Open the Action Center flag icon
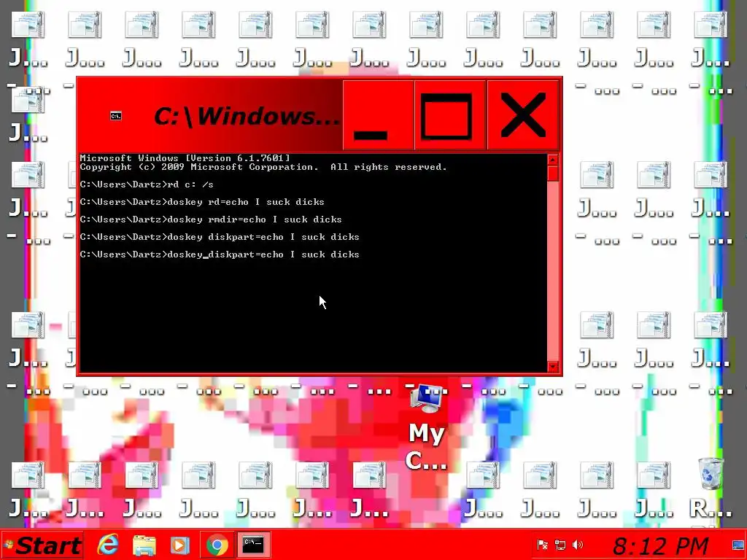747x560 pixels. click(542, 545)
